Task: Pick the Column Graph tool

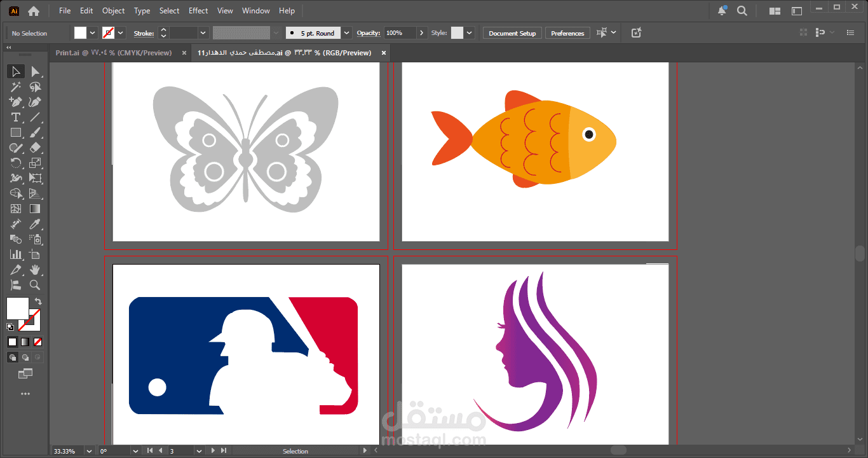Action: pos(16,254)
